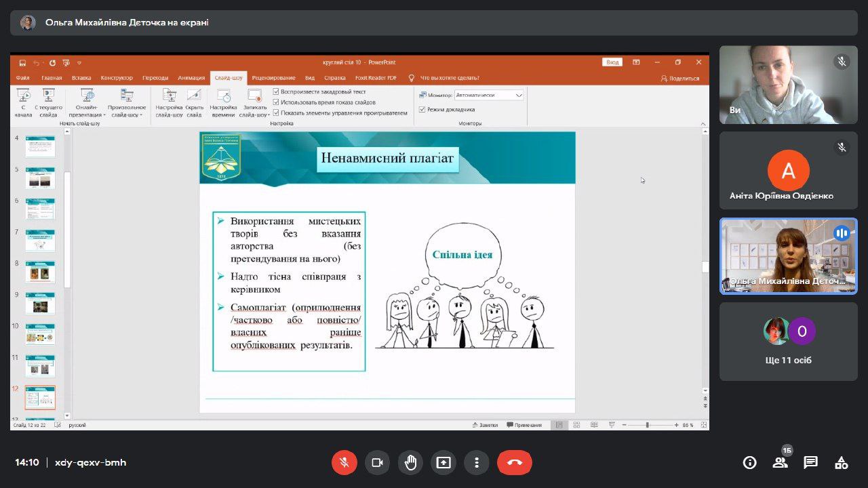Click the Вход sign-in button
The height and width of the screenshot is (488, 868).
(x=612, y=62)
